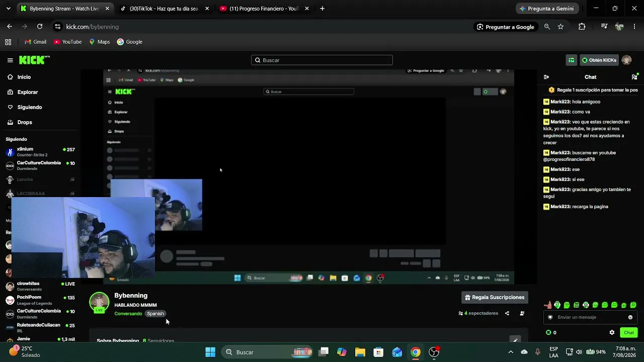Open Chrome extensions puzzle icon
Viewport: 644px width, 362px height.
pos(582,27)
